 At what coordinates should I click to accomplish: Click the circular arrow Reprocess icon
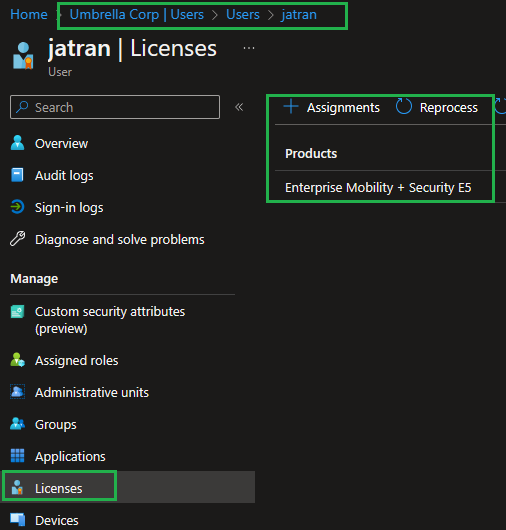(404, 106)
